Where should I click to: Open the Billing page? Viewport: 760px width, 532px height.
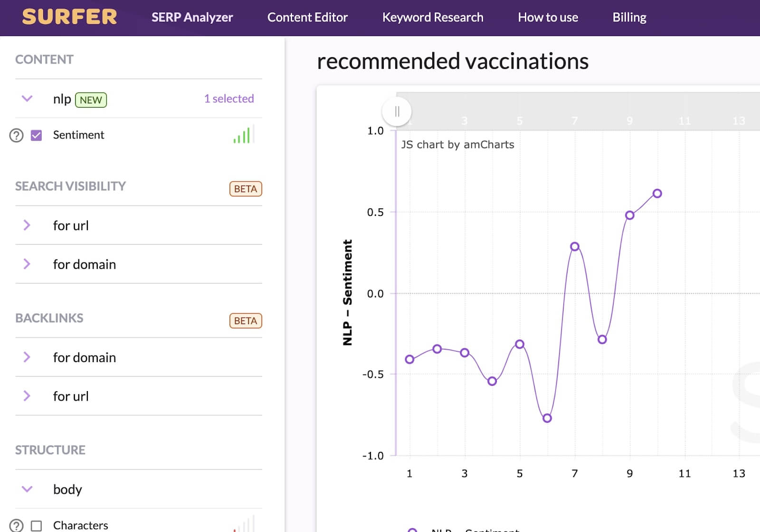(x=629, y=18)
